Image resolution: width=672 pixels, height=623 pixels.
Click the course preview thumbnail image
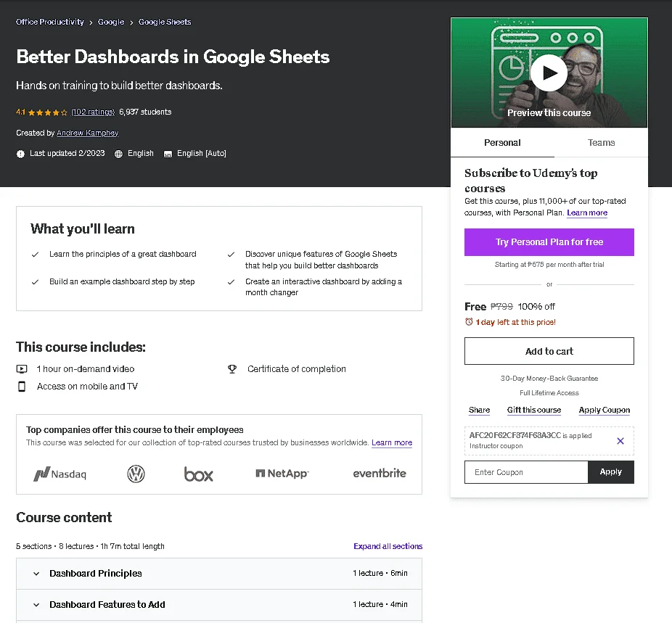[549, 73]
